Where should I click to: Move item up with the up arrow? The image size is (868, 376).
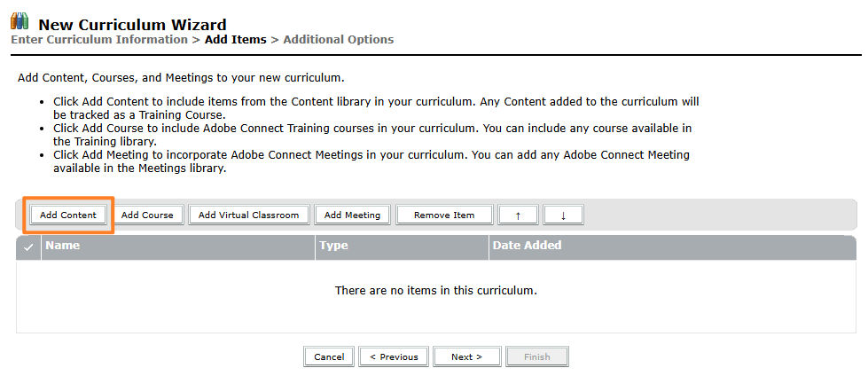pyautogui.click(x=518, y=215)
